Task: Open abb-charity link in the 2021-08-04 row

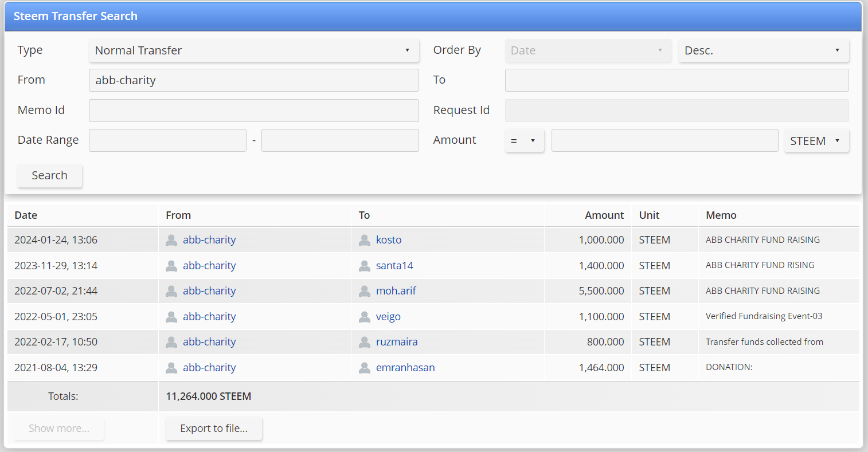Action: [209, 368]
